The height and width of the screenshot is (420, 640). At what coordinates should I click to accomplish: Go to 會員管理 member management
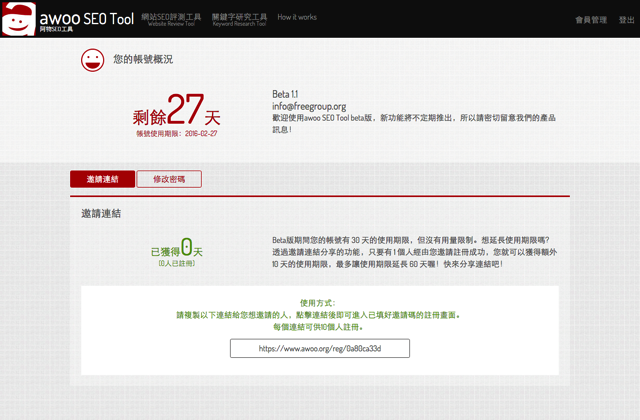tap(591, 20)
